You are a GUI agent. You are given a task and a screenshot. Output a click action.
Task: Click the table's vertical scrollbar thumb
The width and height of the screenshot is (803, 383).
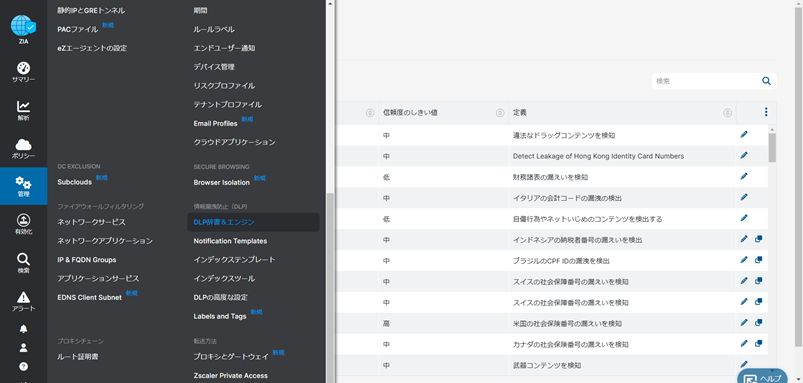tap(772, 147)
